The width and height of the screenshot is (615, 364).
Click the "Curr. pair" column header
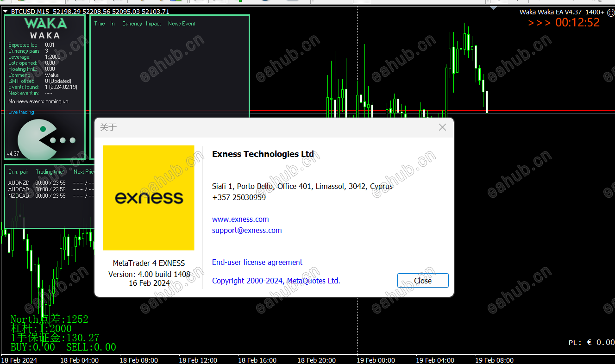coord(18,172)
